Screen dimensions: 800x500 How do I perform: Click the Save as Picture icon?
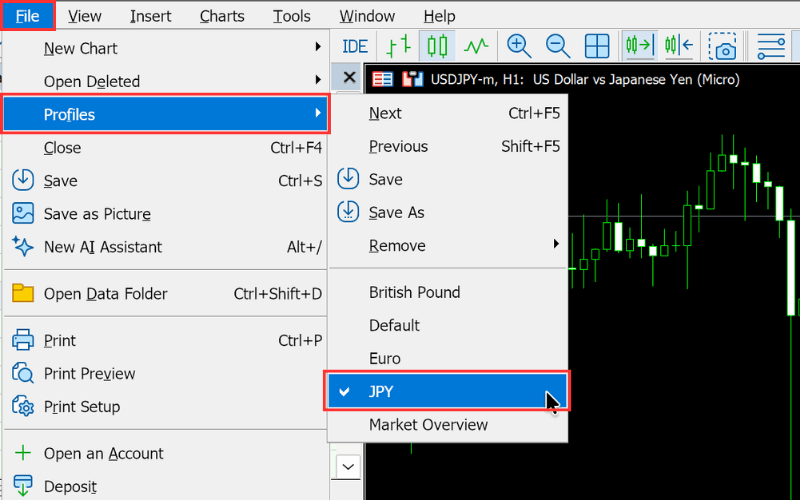coord(23,213)
